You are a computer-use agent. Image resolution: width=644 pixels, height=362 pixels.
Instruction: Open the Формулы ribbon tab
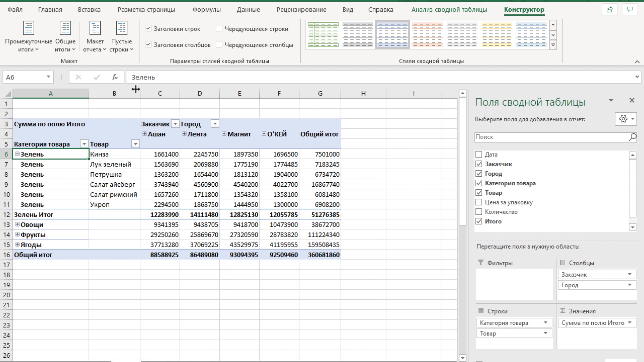point(207,9)
